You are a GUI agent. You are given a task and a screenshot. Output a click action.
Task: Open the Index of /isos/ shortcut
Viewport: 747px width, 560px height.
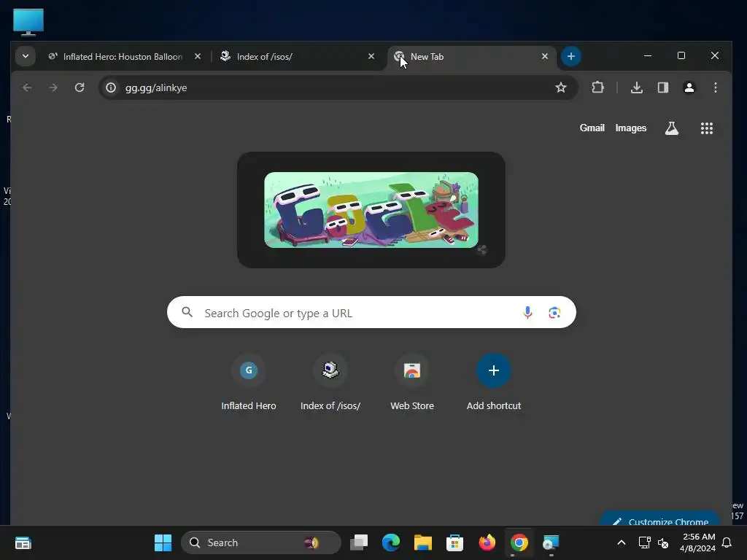coord(330,383)
